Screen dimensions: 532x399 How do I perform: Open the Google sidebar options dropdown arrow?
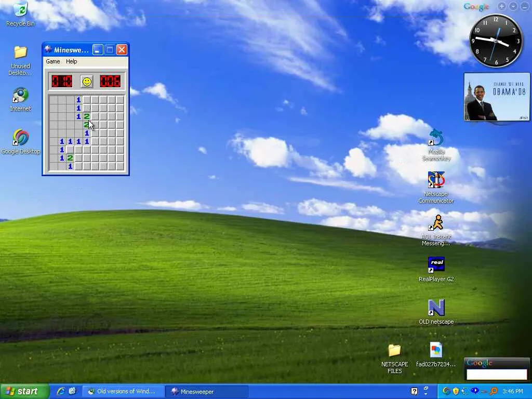point(513,6)
